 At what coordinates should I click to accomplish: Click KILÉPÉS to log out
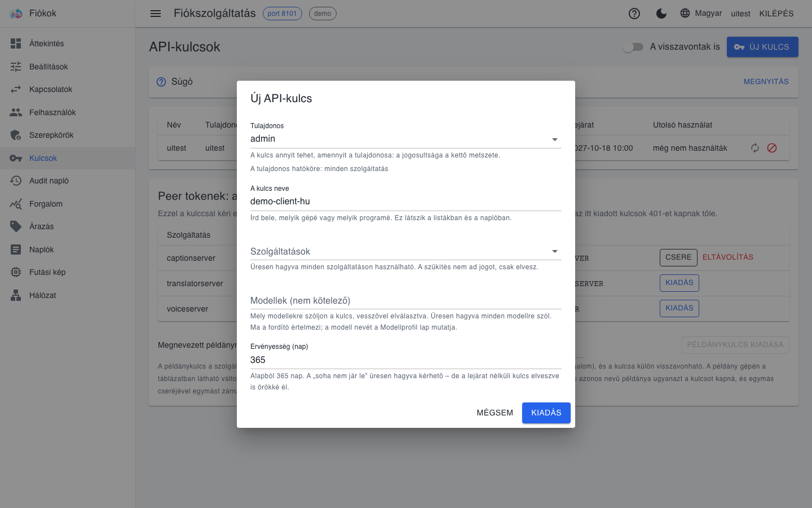click(776, 14)
